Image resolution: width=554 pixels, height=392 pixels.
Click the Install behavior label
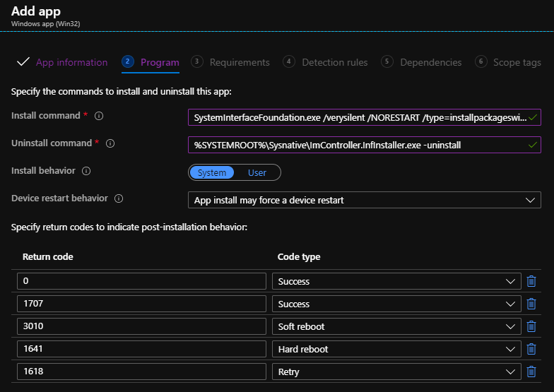tap(43, 171)
